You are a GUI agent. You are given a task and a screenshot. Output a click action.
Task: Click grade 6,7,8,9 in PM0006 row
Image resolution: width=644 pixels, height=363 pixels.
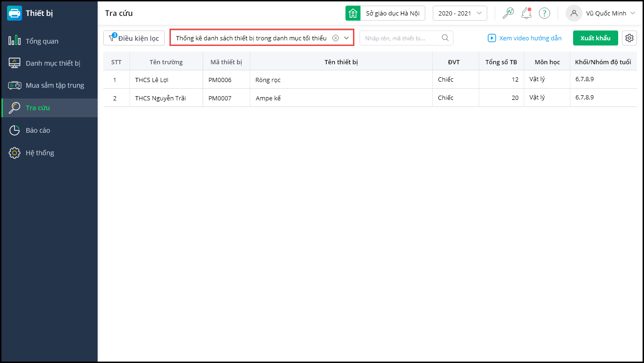click(585, 79)
